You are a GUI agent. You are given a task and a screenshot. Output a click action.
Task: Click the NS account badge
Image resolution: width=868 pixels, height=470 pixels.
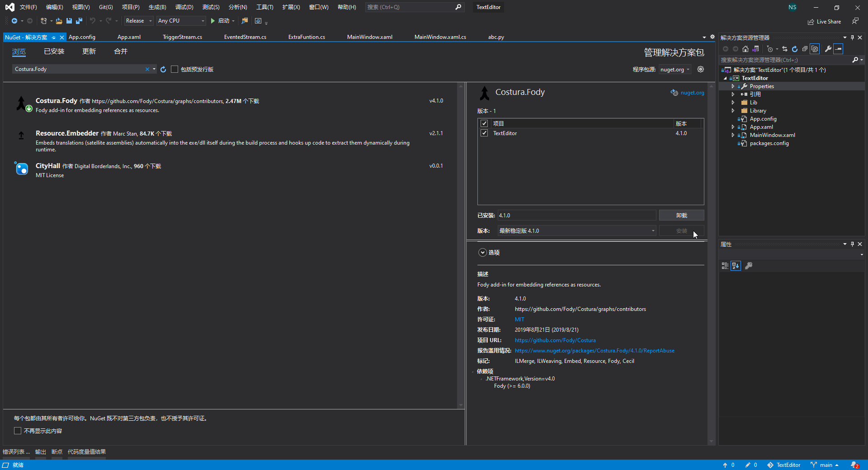793,7
